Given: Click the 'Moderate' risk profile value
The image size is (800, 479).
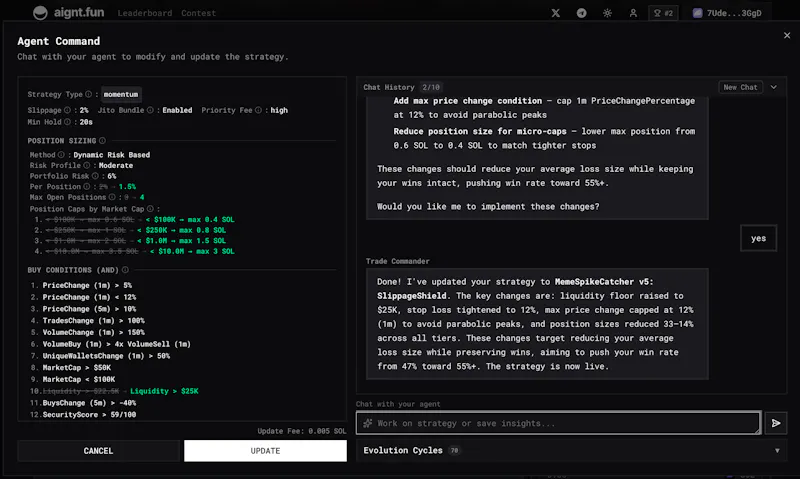Looking at the screenshot, I should tap(116, 165).
